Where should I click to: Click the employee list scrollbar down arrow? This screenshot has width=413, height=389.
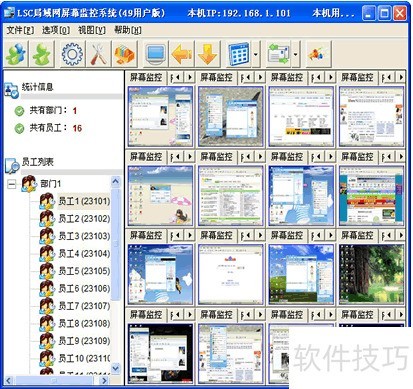[x=115, y=368]
